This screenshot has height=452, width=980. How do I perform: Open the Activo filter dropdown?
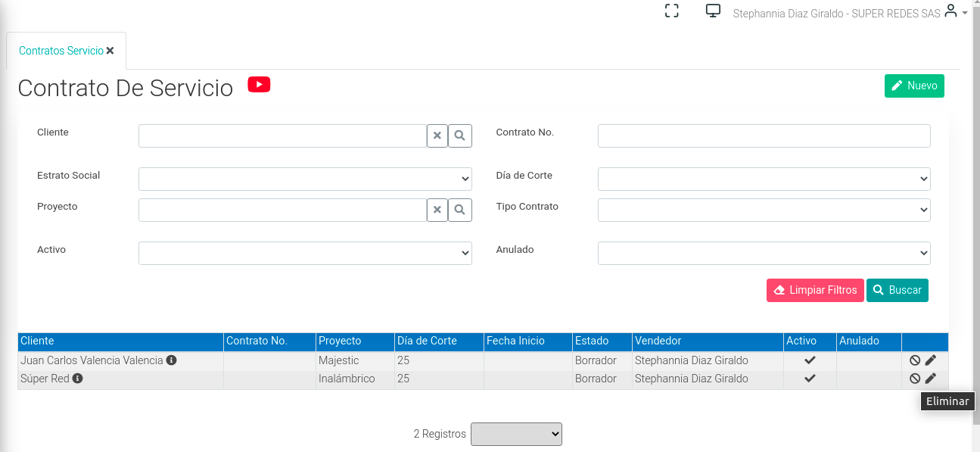click(305, 253)
